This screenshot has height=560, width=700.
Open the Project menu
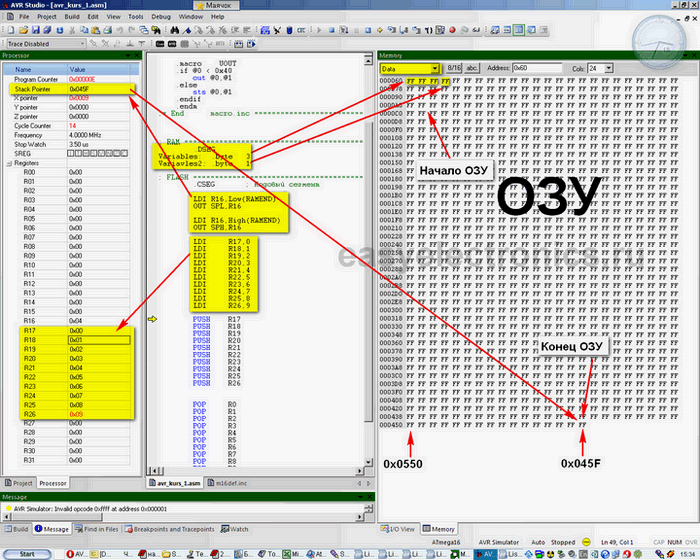point(46,17)
